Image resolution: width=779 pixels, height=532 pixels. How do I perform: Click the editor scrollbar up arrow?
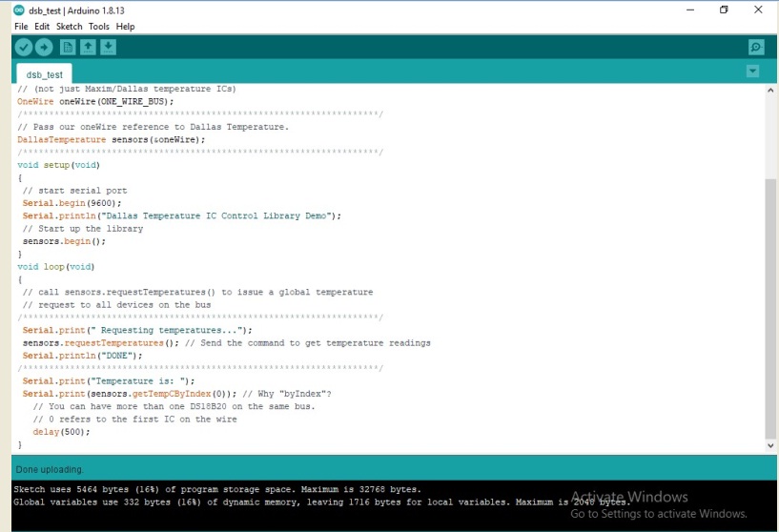[x=770, y=91]
